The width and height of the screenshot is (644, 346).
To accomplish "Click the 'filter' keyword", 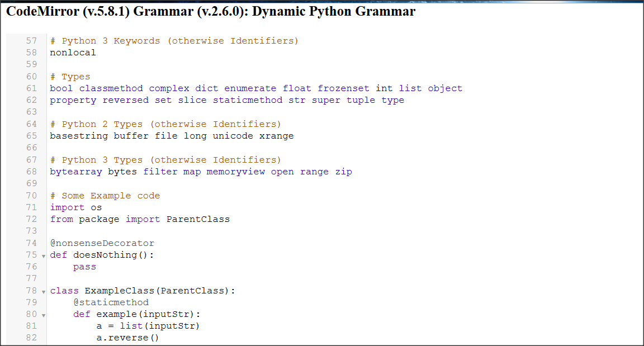I will tap(160, 172).
